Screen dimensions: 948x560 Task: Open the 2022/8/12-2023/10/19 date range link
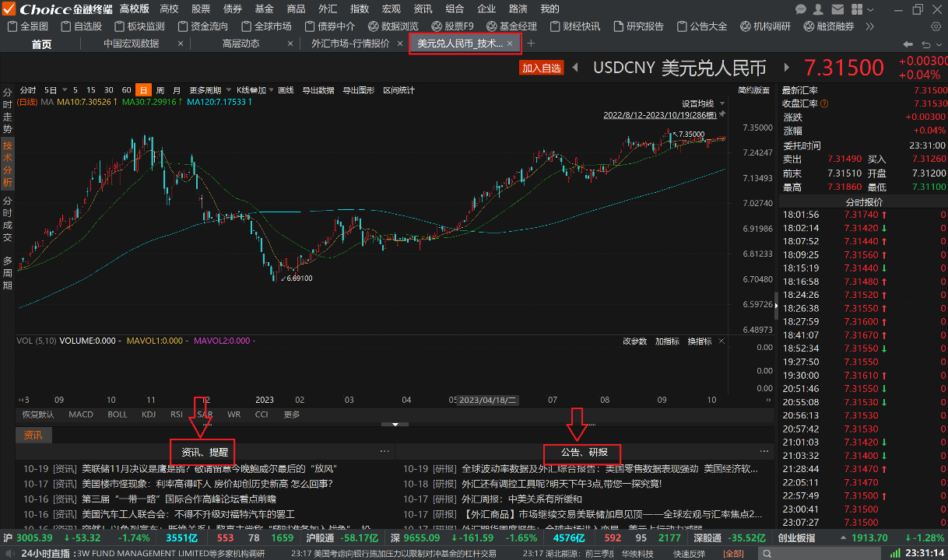(659, 114)
